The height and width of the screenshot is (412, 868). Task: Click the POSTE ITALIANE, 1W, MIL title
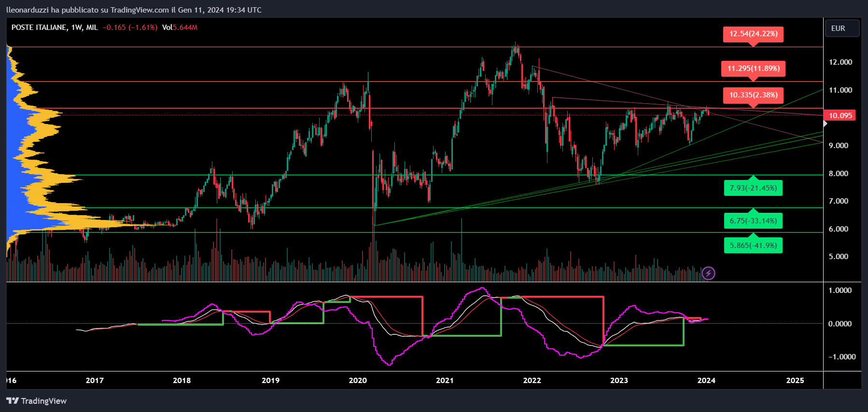(x=55, y=27)
